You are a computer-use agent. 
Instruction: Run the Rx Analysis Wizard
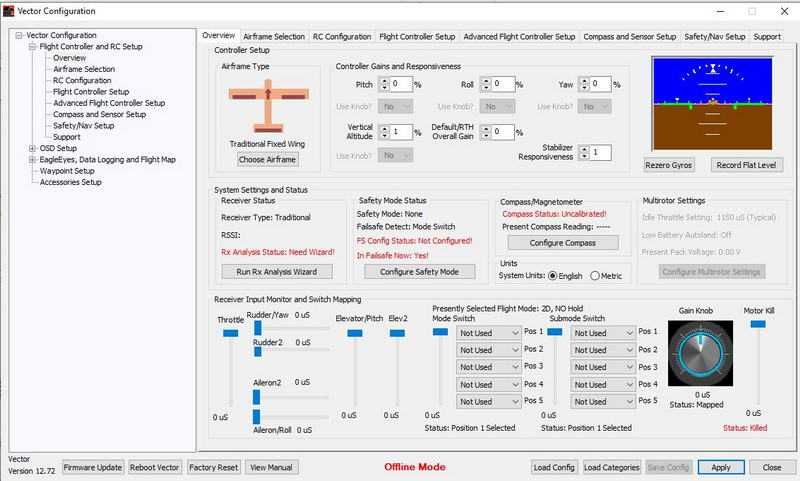(277, 272)
